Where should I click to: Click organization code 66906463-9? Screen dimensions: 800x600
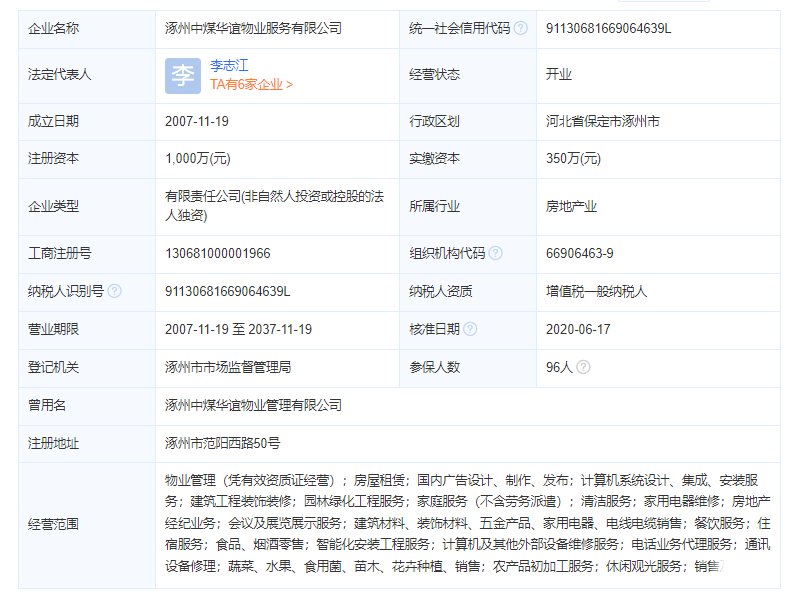(580, 253)
